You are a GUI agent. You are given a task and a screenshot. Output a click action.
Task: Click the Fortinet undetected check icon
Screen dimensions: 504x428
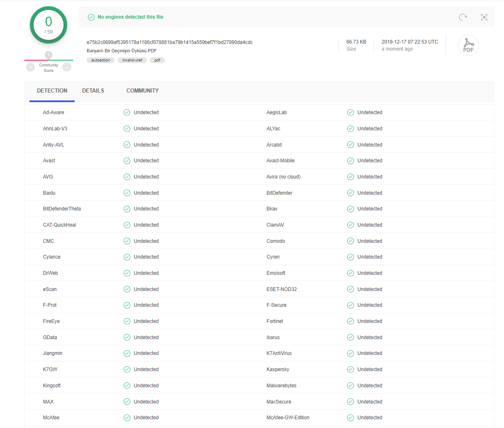pyautogui.click(x=351, y=321)
